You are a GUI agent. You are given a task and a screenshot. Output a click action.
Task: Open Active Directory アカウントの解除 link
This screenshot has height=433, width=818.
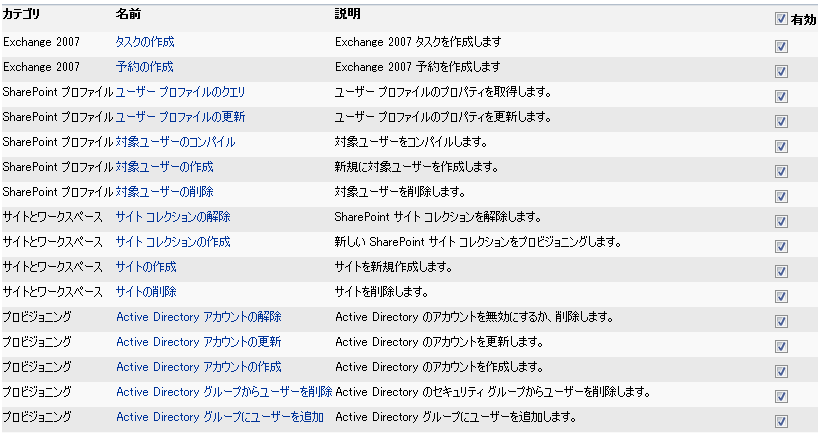[198, 317]
